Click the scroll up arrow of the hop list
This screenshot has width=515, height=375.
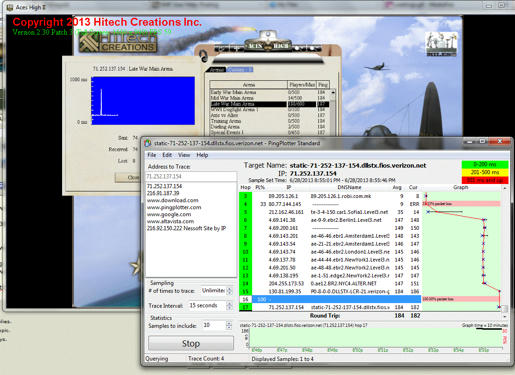[505, 188]
